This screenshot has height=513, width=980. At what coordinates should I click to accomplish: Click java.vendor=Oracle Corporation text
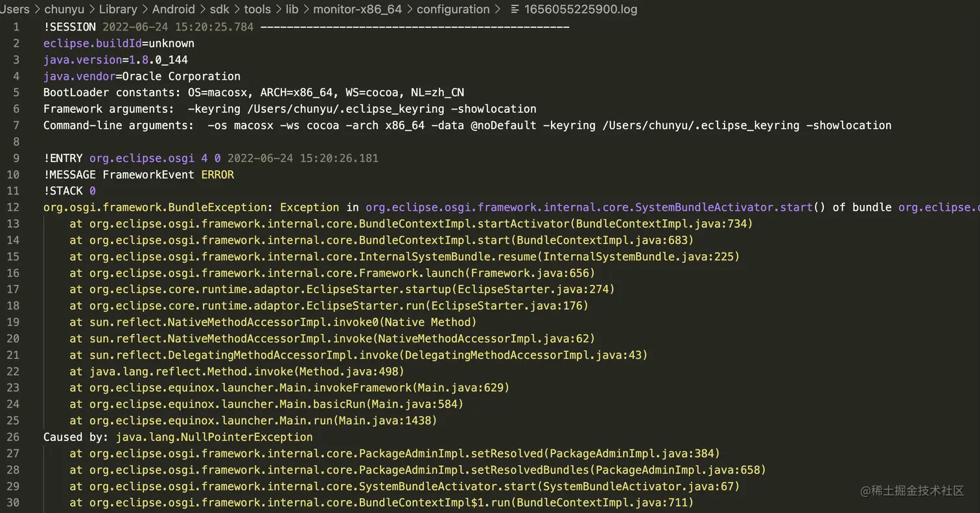click(x=142, y=76)
